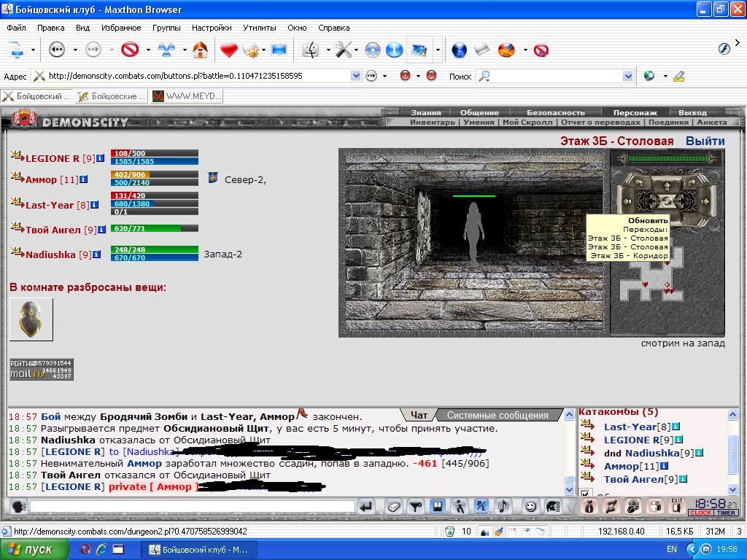This screenshot has width=747, height=560.
Task: Open the home page icon
Action: 200,50
